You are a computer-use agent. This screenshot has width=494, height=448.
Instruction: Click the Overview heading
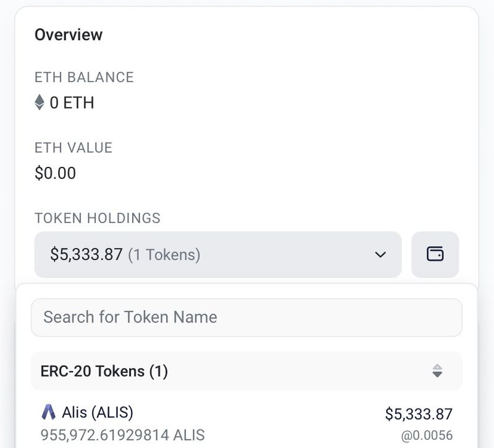click(69, 35)
